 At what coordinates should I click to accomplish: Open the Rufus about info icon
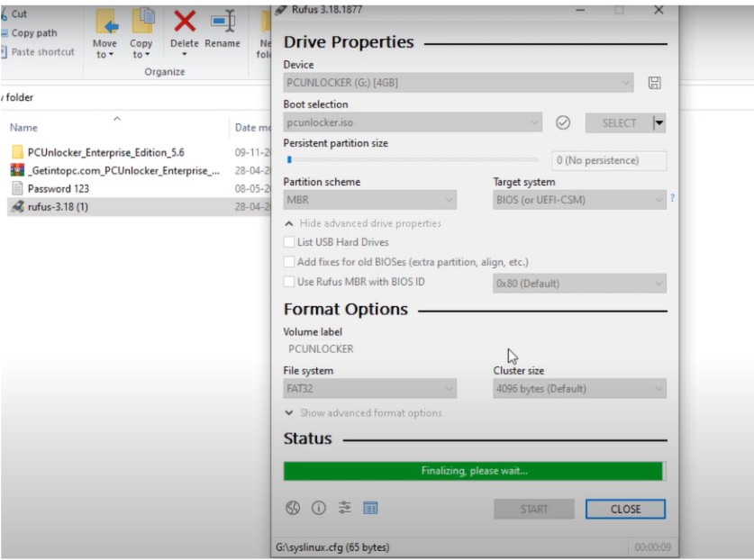[318, 508]
